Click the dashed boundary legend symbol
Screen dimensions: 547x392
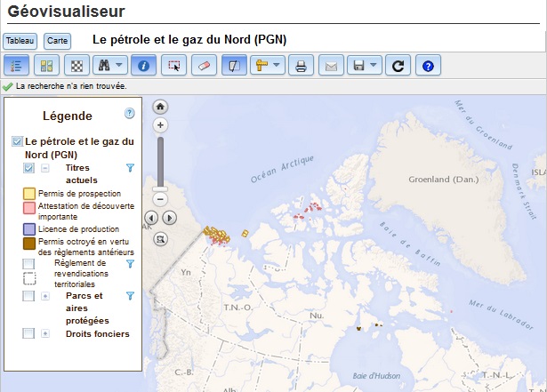29,278
